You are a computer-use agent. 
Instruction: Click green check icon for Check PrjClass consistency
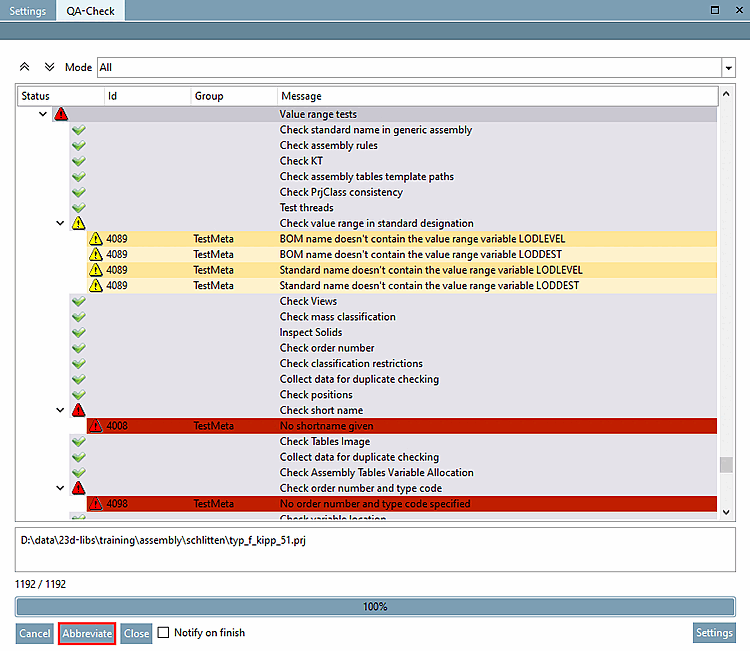(x=78, y=192)
